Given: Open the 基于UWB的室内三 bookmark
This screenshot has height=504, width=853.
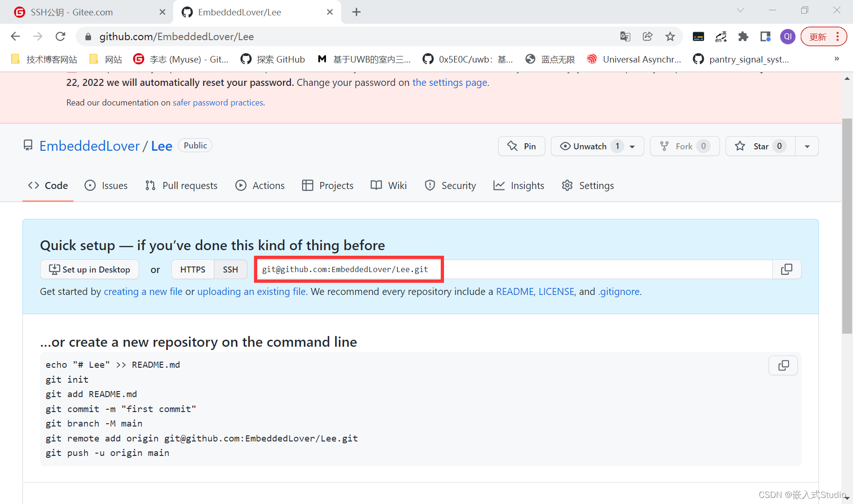Looking at the screenshot, I should (364, 59).
